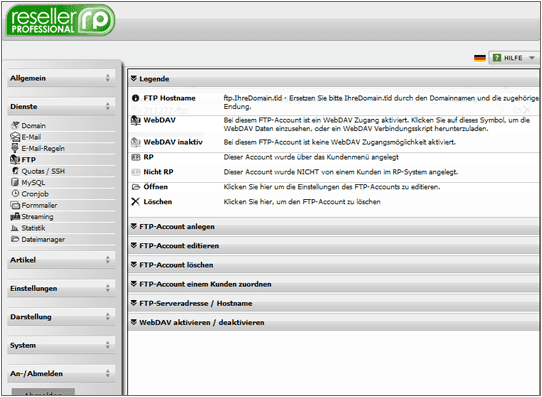Click the WebDAV inaktiv icon in legend
This screenshot has width=542, height=397.
point(136,142)
